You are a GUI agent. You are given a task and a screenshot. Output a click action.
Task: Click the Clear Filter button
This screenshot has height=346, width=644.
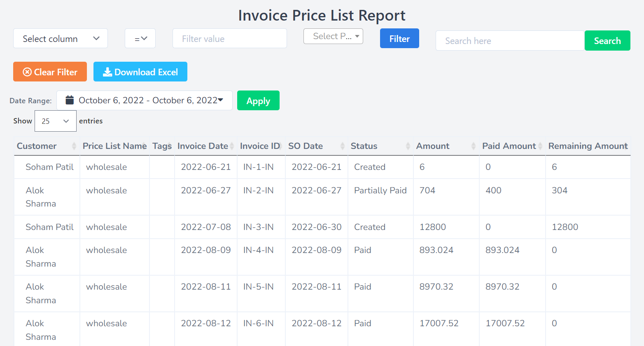coord(50,72)
